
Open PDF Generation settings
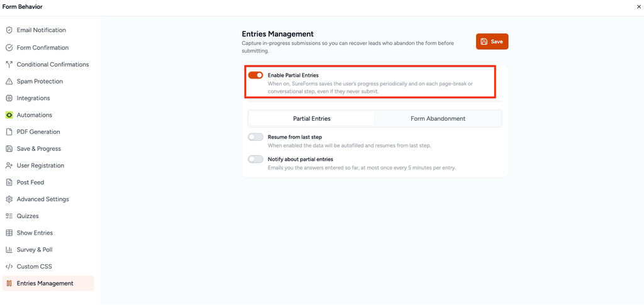click(x=48, y=132)
